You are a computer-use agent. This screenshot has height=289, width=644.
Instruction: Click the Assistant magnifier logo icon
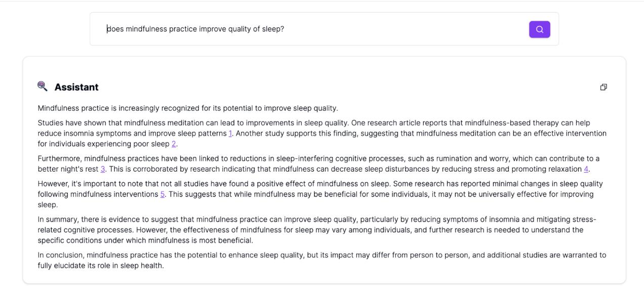click(x=43, y=86)
